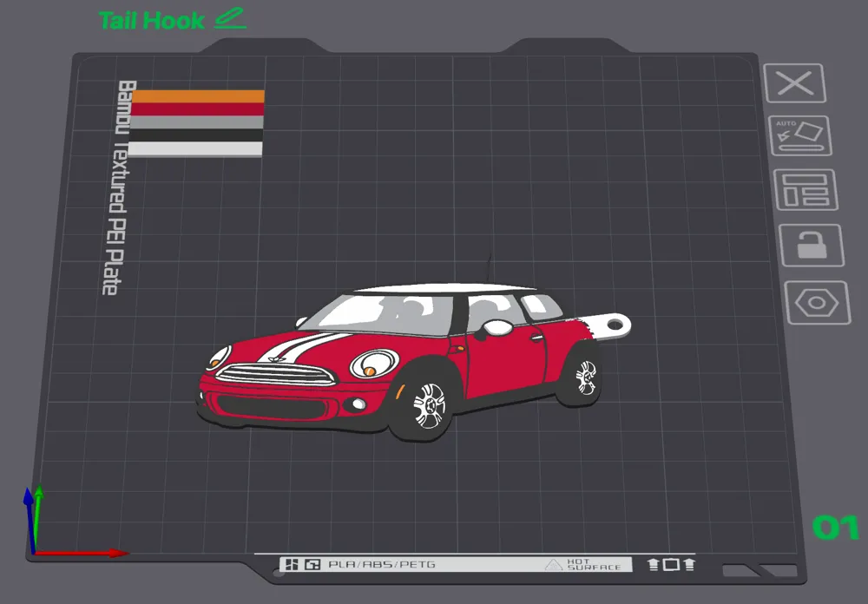Remove all objects from plate
Image resolution: width=868 pixels, height=604 pixels.
(795, 83)
